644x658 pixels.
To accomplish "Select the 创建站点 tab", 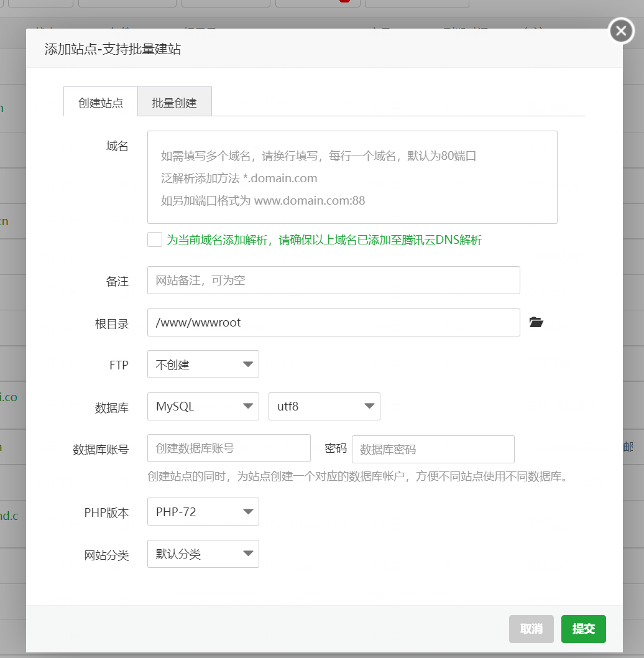I will [101, 103].
